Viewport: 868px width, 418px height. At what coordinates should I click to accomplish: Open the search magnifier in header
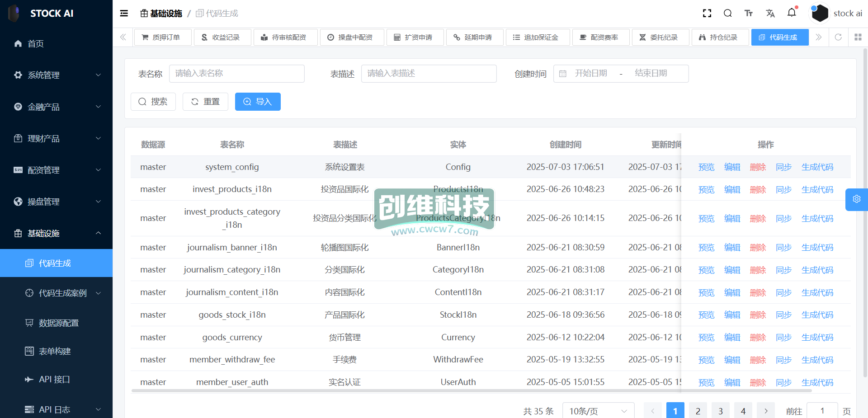727,14
